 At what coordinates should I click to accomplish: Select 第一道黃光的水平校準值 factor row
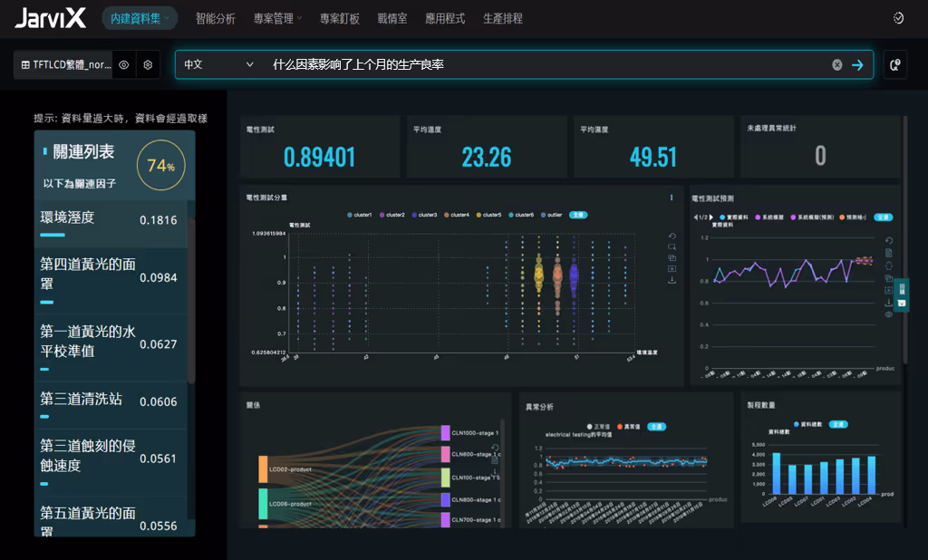click(111, 347)
